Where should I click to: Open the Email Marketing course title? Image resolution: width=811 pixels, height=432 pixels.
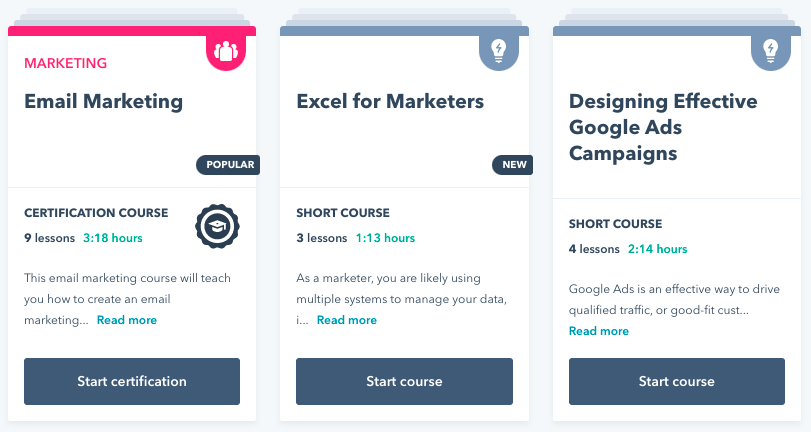103,101
